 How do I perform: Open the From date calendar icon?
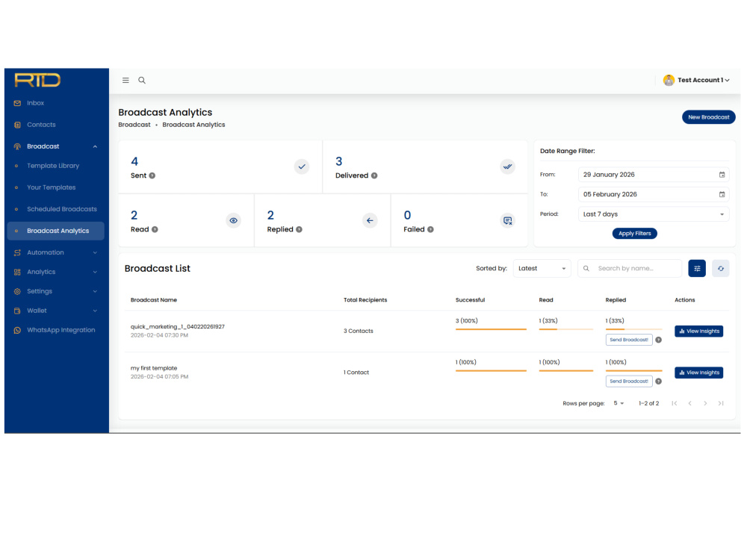pyautogui.click(x=722, y=175)
